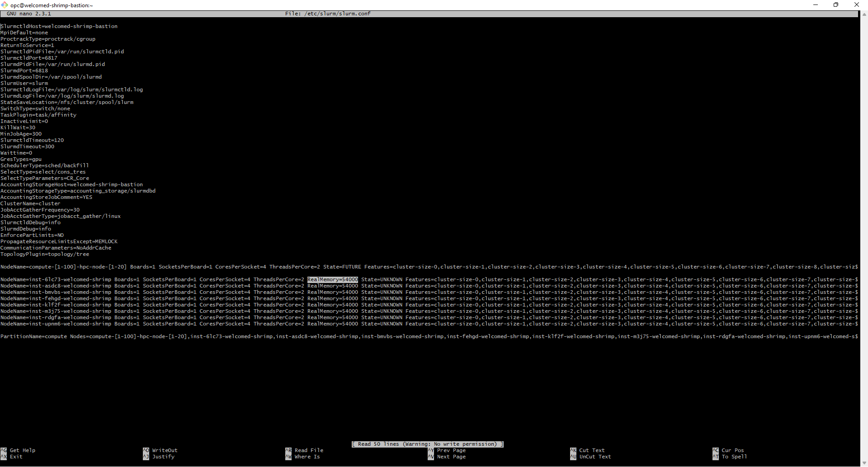
Task: Click the TopologyPlugin=topology/tree line
Action: (x=45, y=254)
